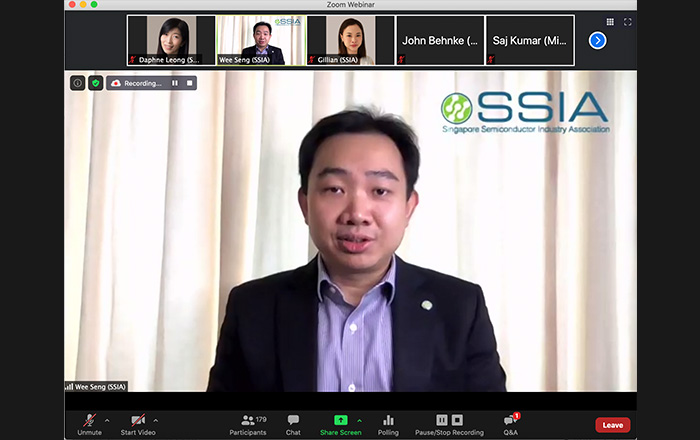Toggle microphone with Unmute button
Screen dimensions: 700x440
click(89, 424)
